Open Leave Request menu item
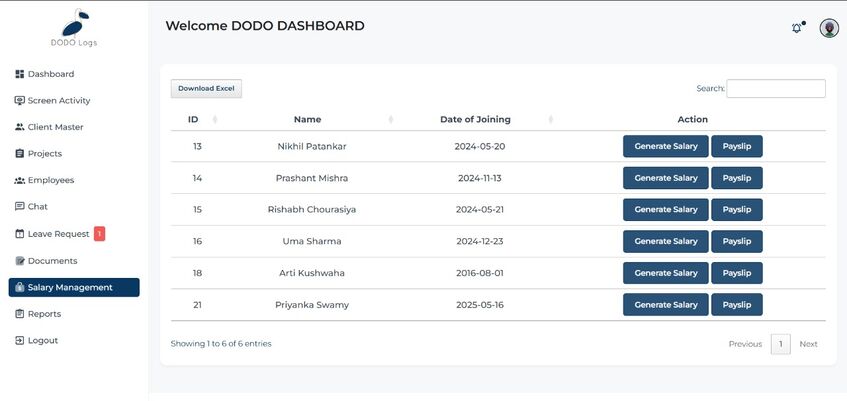Screen dimensions: 847x401 point(58,234)
